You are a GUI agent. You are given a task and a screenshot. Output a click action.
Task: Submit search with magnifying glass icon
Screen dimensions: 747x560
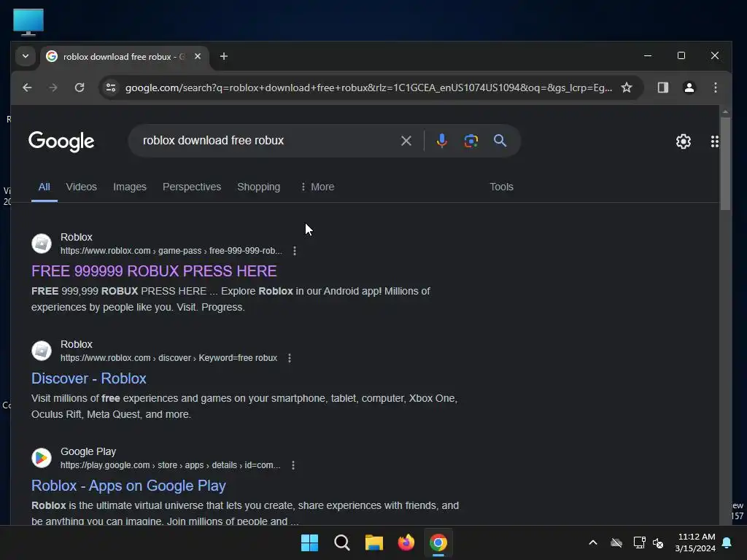pos(500,141)
